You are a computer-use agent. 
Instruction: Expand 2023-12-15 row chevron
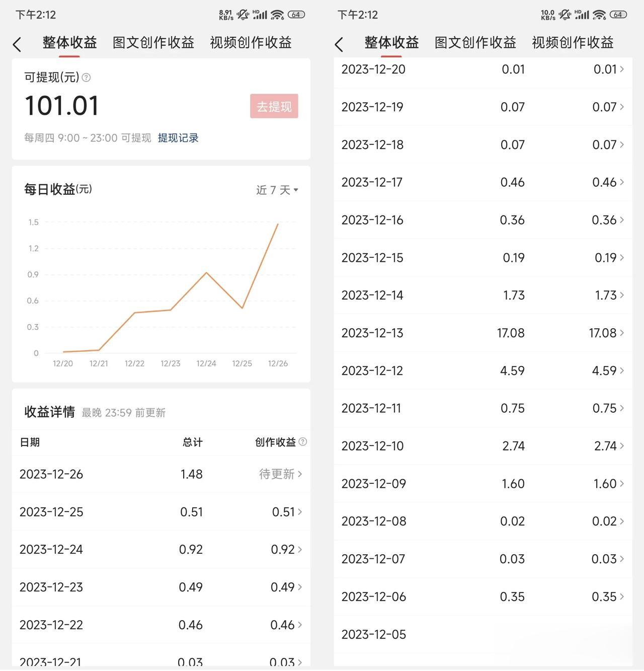(622, 257)
